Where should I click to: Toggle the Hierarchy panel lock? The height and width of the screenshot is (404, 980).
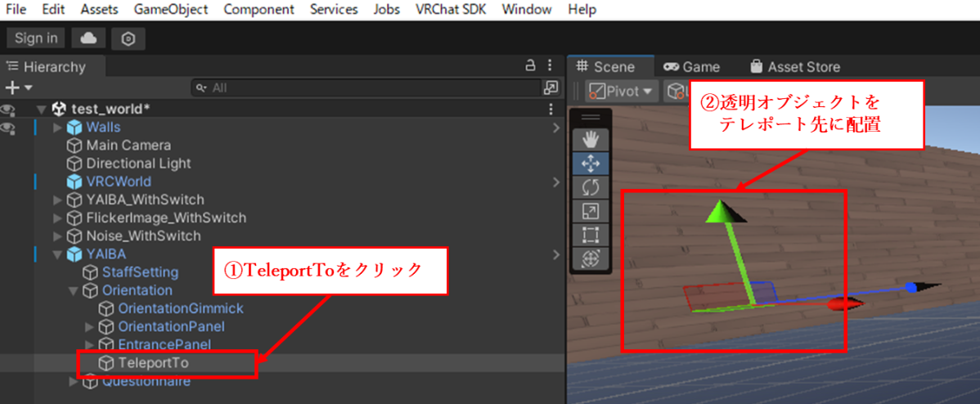[x=530, y=66]
